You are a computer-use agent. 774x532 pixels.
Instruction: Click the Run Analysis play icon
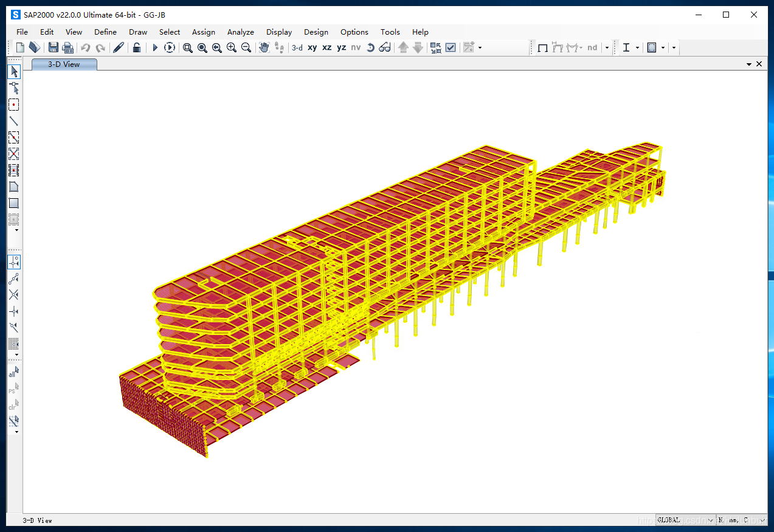(155, 47)
